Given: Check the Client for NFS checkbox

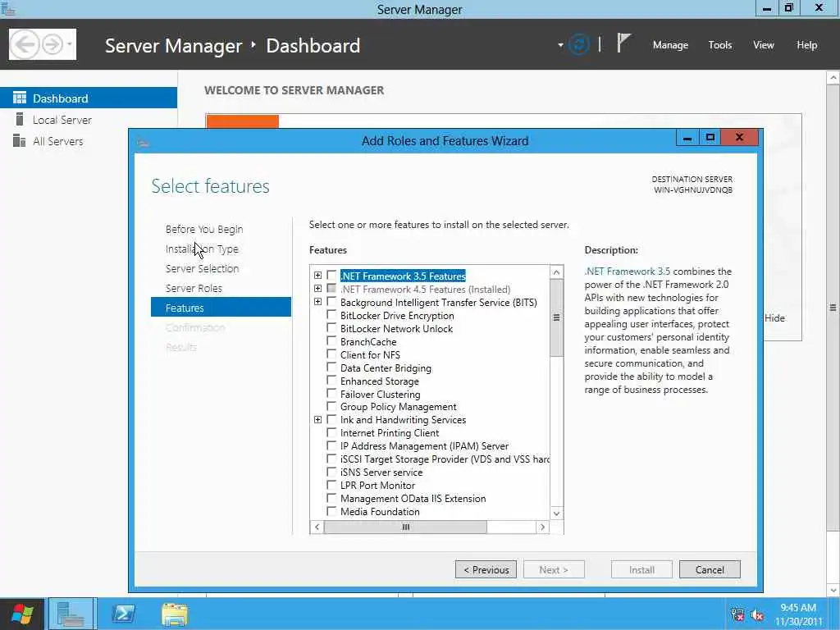Looking at the screenshot, I should pos(331,354).
